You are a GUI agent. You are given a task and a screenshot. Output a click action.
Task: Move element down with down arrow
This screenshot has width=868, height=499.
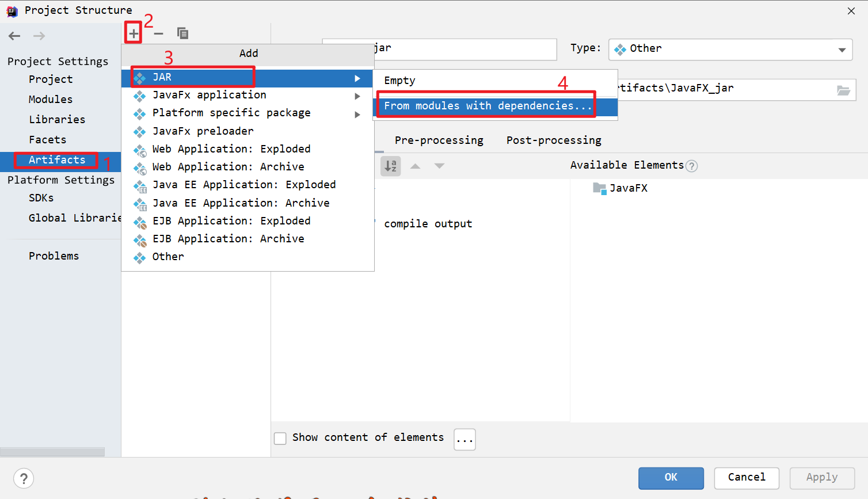[x=439, y=166]
